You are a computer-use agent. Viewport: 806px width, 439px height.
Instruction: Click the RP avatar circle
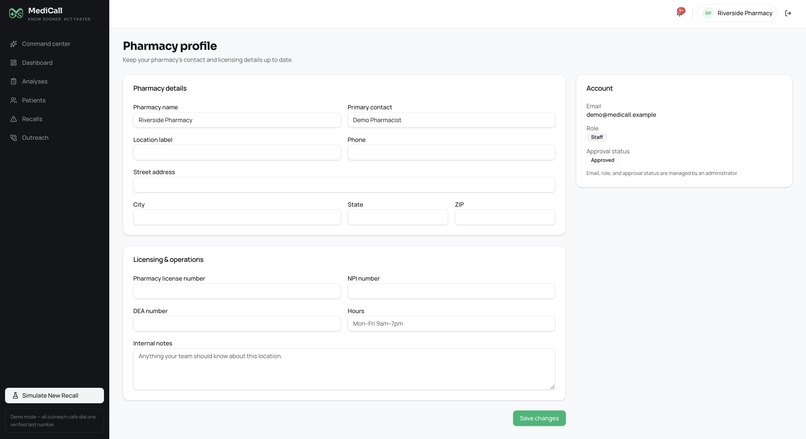click(x=708, y=13)
